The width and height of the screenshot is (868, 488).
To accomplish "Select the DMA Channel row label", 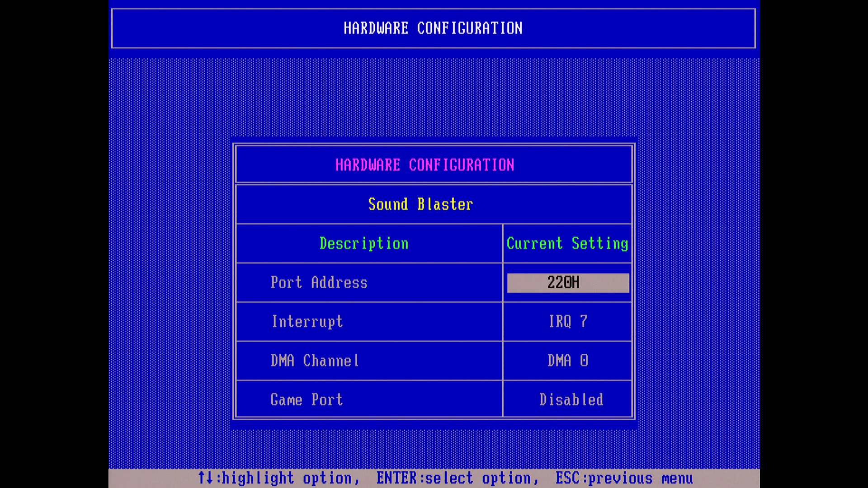I will click(x=315, y=361).
